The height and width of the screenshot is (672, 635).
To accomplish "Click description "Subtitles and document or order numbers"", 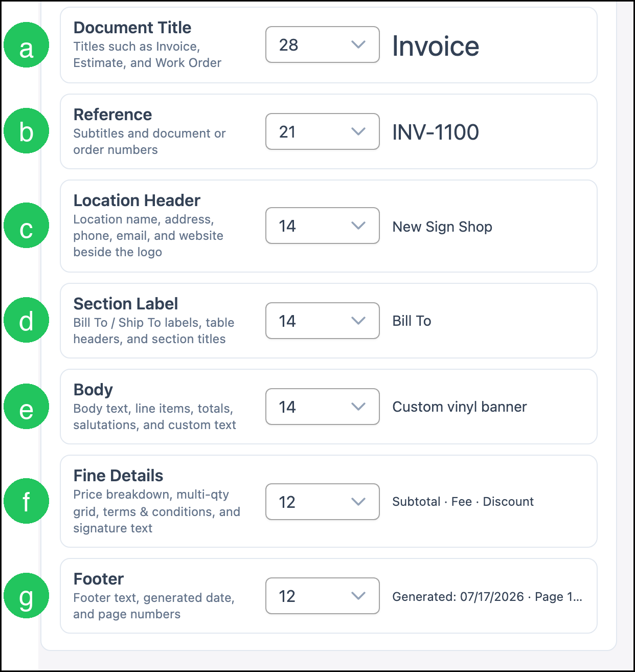I will pyautogui.click(x=149, y=142).
